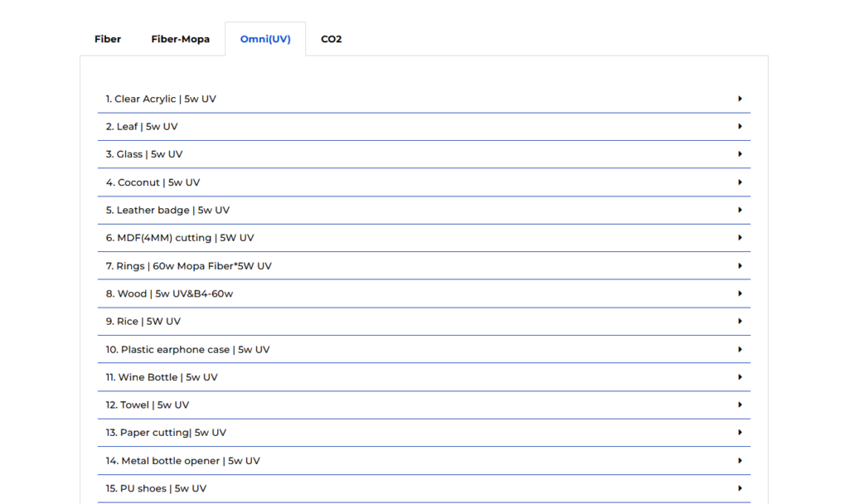The width and height of the screenshot is (849, 504).
Task: Click the arrow icon on MDF(4MM) cutting row
Action: (740, 238)
